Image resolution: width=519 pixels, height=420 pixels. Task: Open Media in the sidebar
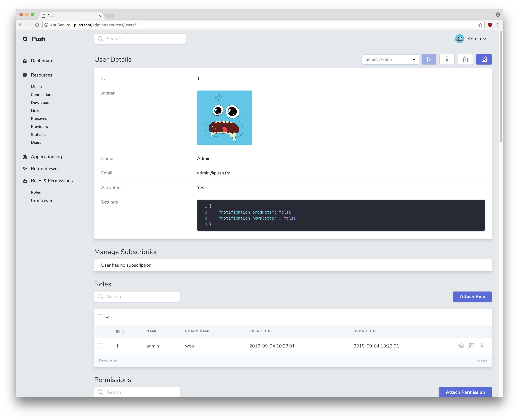[x=36, y=87]
